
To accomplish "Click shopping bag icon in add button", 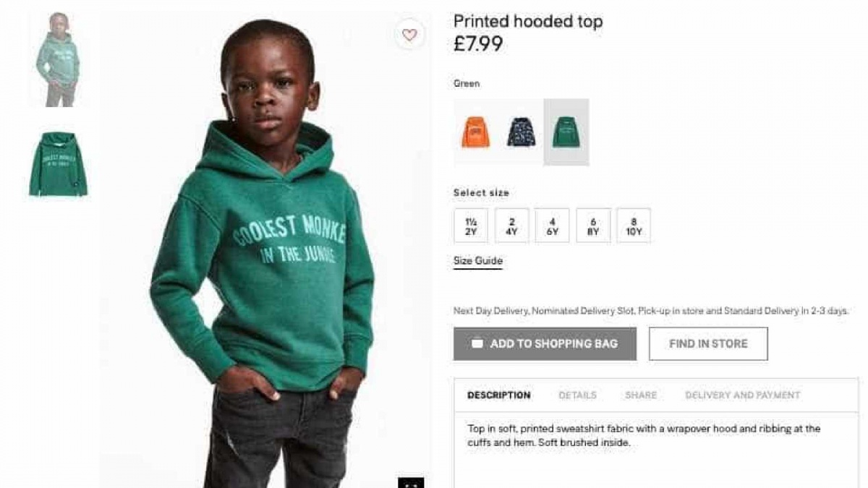I will coord(477,343).
